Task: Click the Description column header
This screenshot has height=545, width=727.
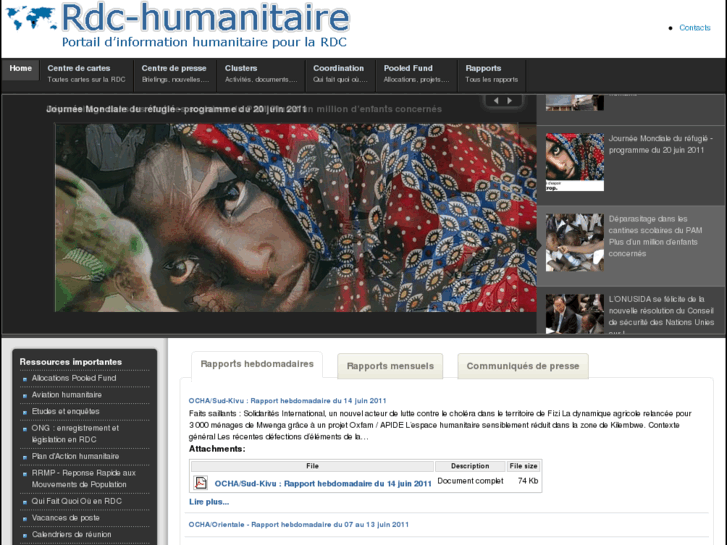Action: pyautogui.click(x=470, y=466)
